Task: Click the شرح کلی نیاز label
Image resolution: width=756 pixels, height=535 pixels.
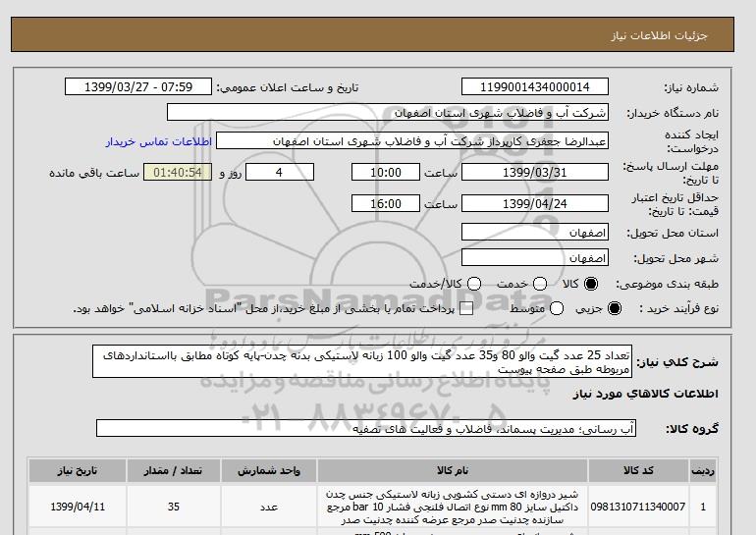Action: (x=677, y=362)
